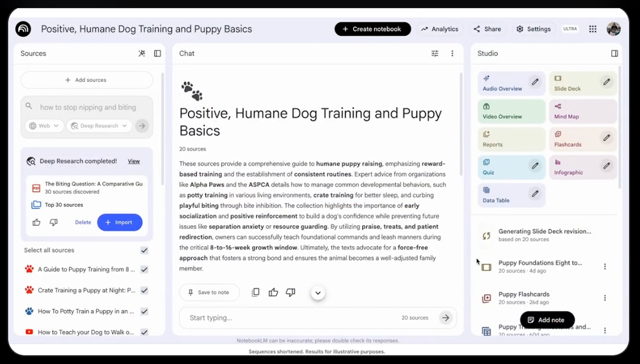Open Infographic studio tile
640x364 pixels.
pos(583,167)
